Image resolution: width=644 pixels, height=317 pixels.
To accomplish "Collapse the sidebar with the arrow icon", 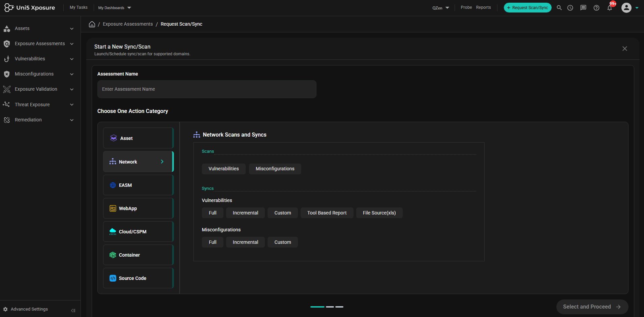I will (73, 311).
